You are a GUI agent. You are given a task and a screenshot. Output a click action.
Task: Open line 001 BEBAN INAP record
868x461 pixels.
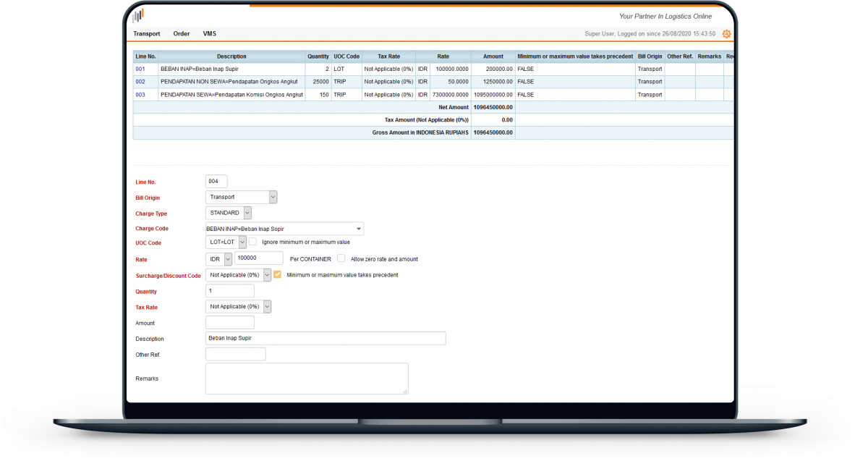point(140,69)
